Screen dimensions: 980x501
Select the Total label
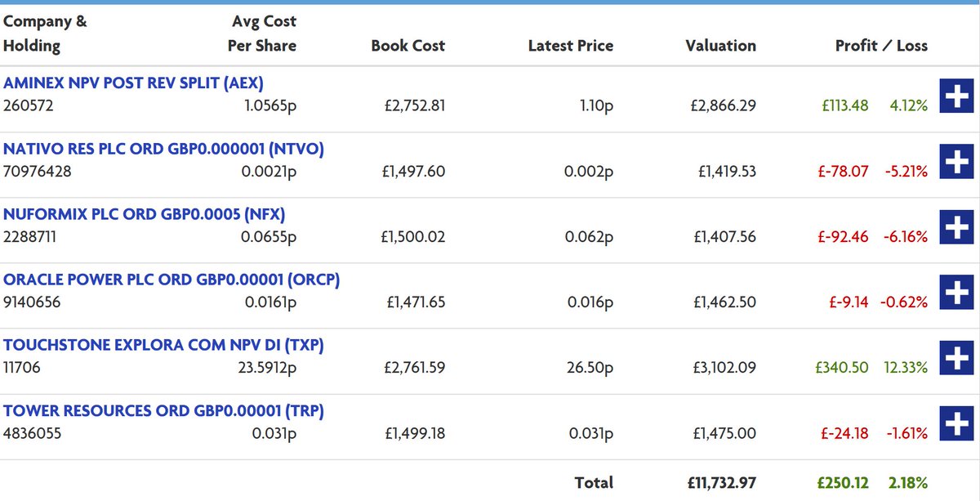point(594,483)
